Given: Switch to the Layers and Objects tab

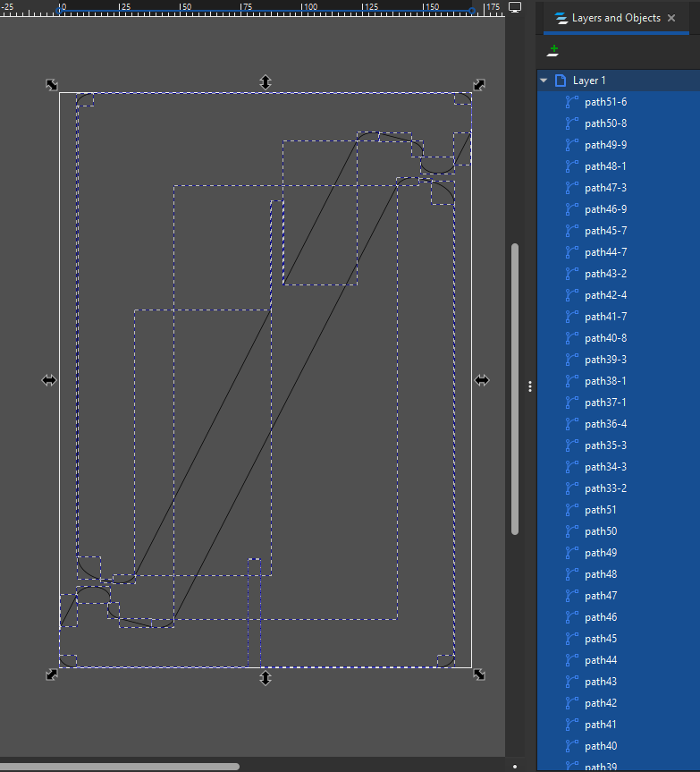Looking at the screenshot, I should click(615, 18).
